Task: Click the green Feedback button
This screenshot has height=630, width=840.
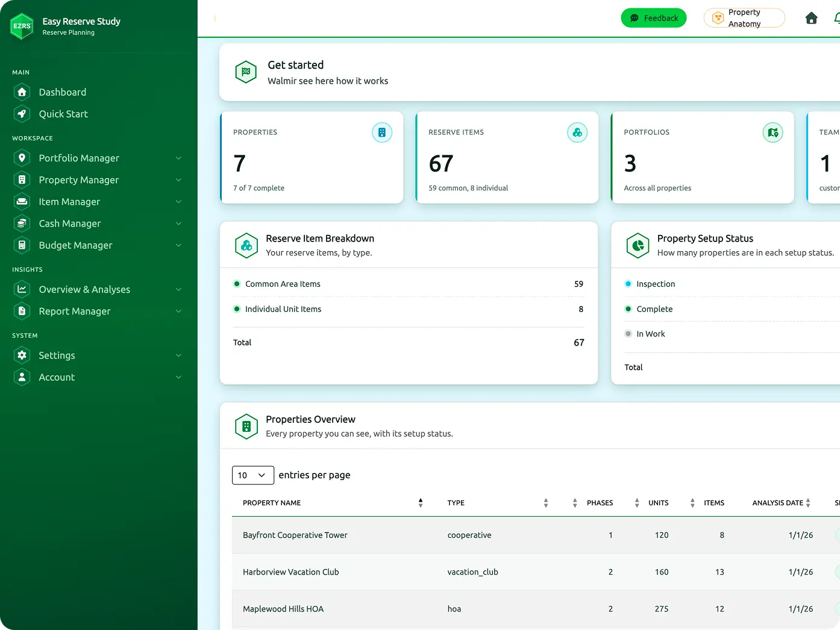Action: (x=654, y=18)
